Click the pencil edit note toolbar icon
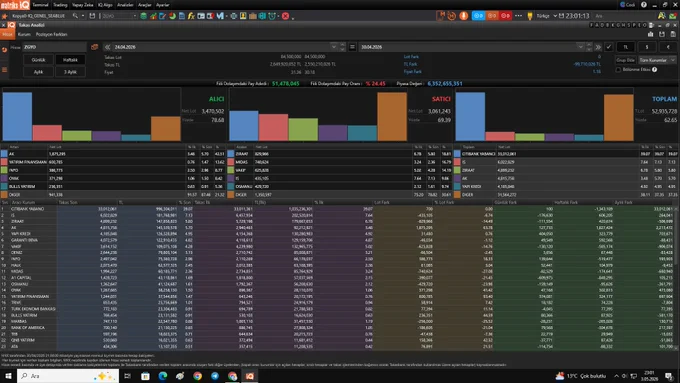Viewport: 680px width, 383px height. pyautogui.click(x=163, y=16)
